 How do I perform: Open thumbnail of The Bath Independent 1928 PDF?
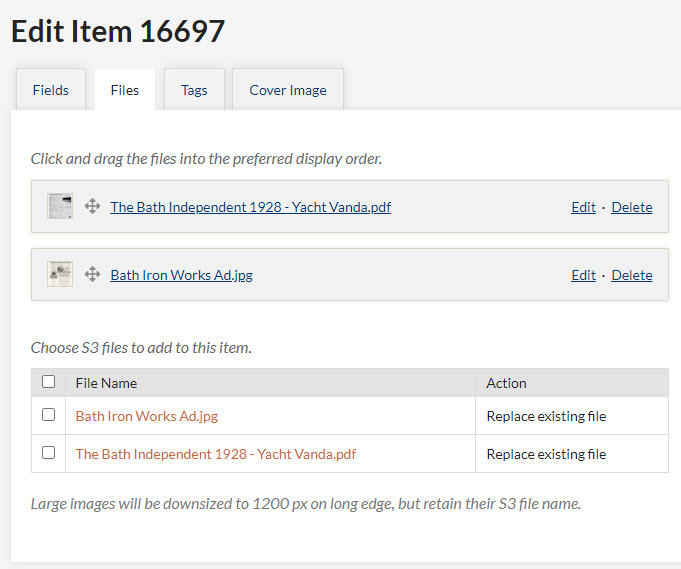(x=60, y=206)
